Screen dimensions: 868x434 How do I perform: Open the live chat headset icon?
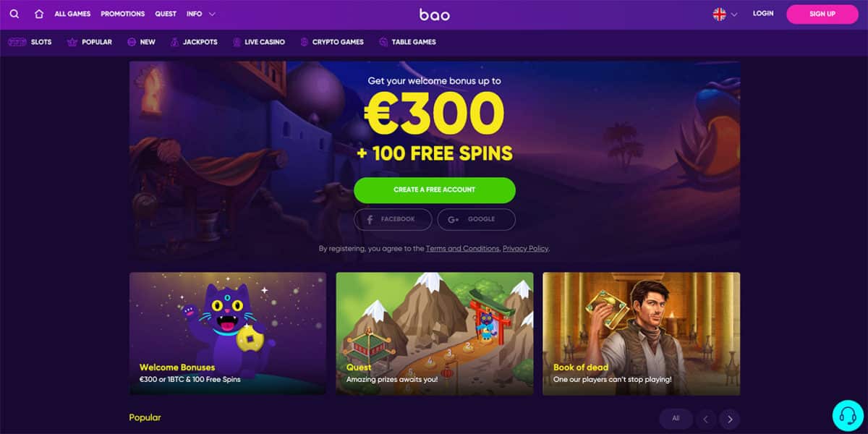click(847, 415)
